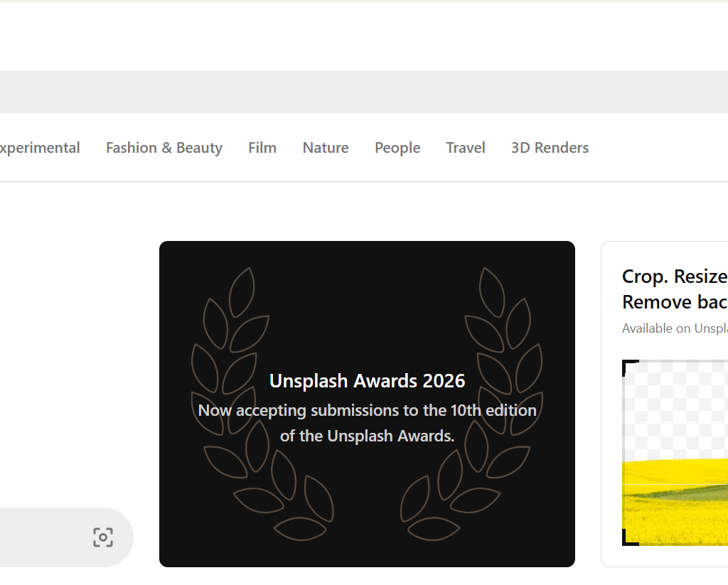
Task: Open the Nature category tab
Action: [x=326, y=148]
